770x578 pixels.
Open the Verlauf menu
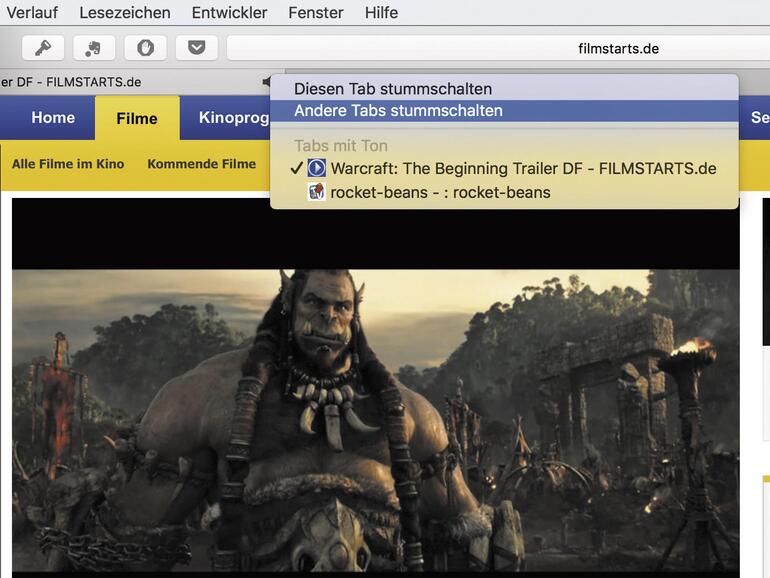pyautogui.click(x=32, y=12)
